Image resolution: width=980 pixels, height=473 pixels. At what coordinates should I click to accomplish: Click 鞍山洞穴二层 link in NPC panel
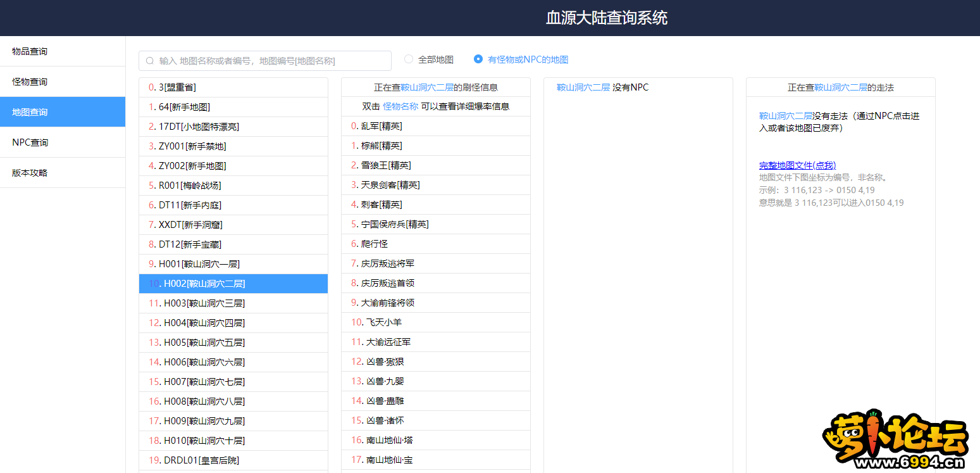[583, 87]
